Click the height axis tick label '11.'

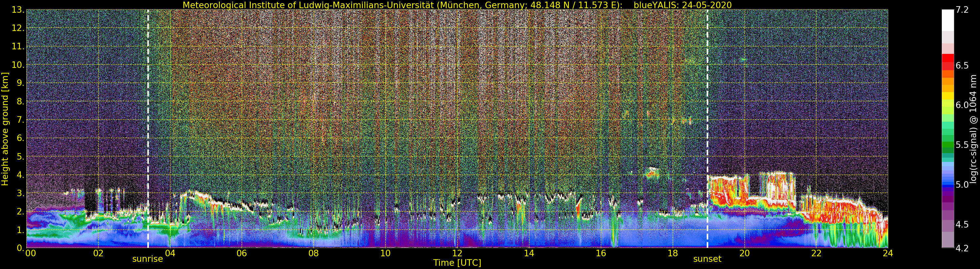point(18,46)
